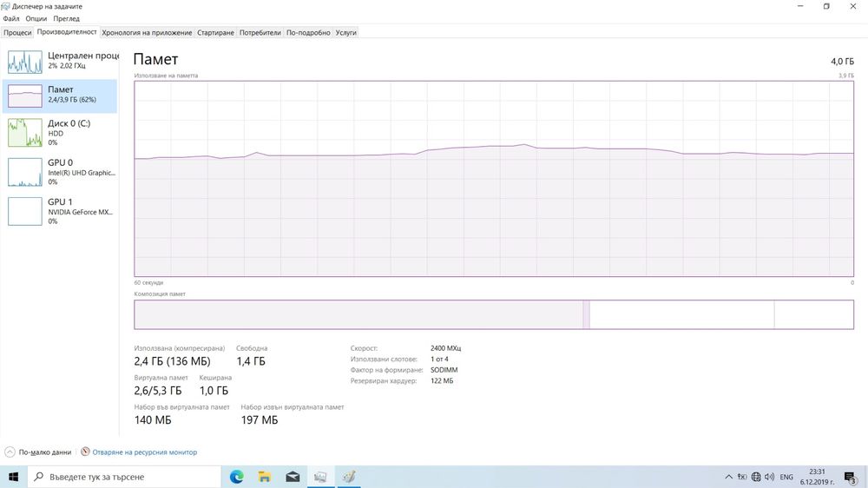This screenshot has width=868, height=488.
Task: Open the Опции menu
Action: (x=36, y=18)
